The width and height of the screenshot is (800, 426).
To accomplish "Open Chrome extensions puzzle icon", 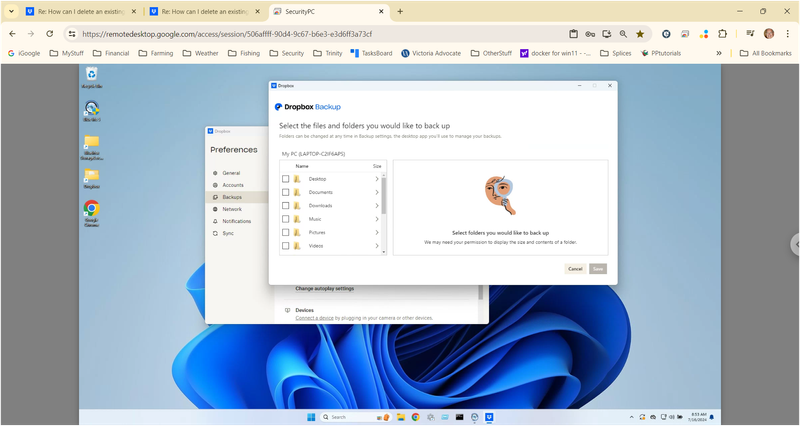I will (x=722, y=33).
